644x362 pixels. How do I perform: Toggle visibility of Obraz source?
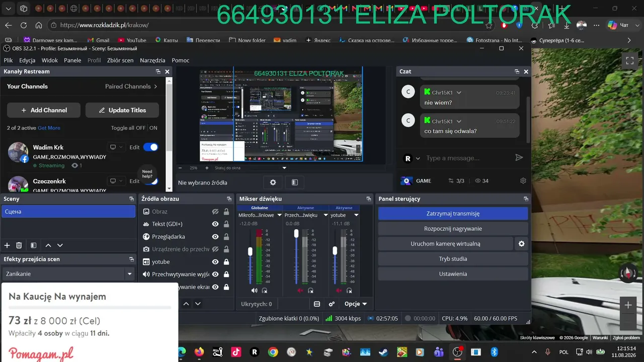point(215,212)
